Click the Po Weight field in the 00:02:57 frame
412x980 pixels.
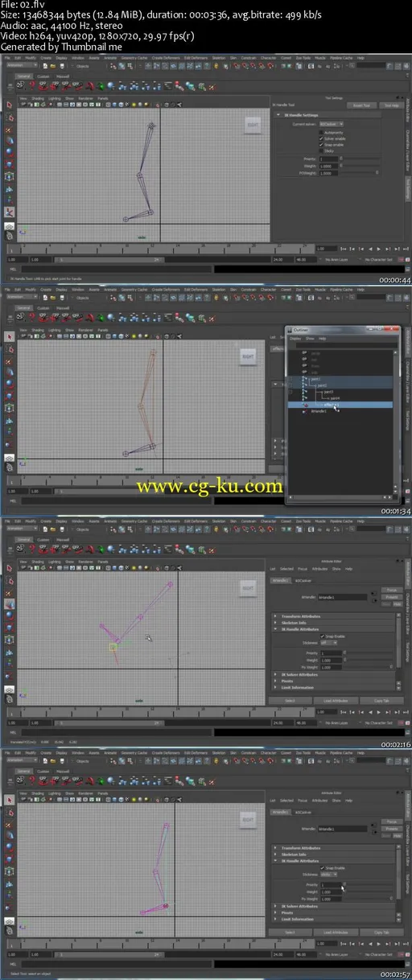point(330,898)
